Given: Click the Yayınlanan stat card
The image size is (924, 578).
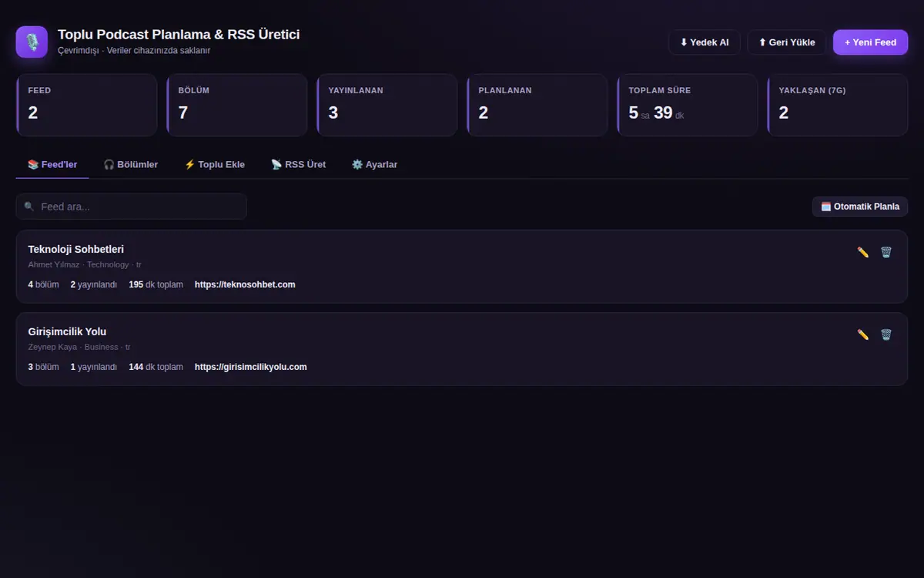Looking at the screenshot, I should pyautogui.click(x=387, y=105).
